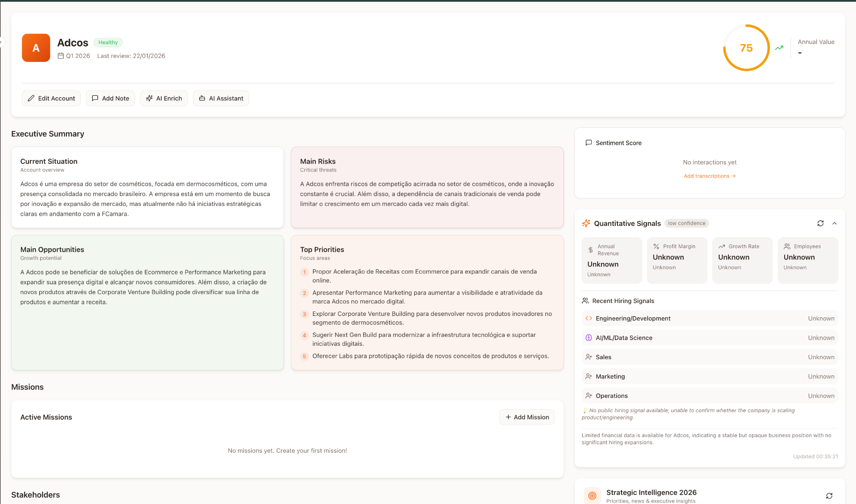Click the Marketing row person icon
Screen dimensions: 856x504
(x=588, y=377)
